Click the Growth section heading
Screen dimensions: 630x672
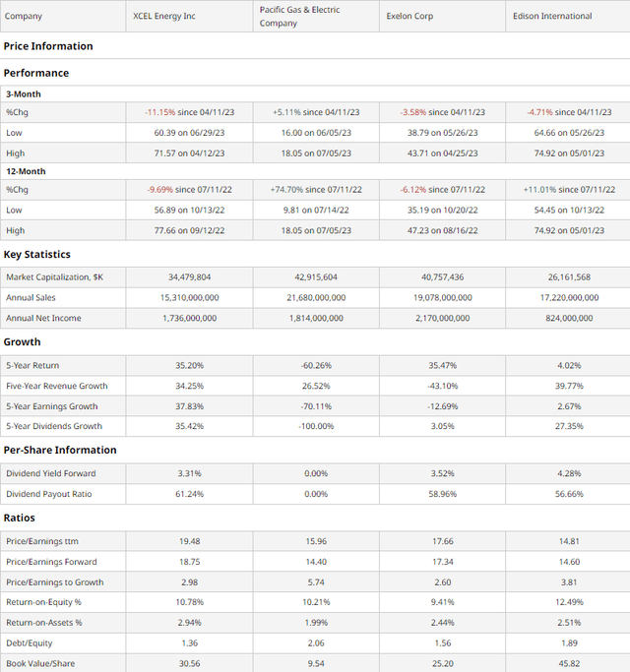22,342
